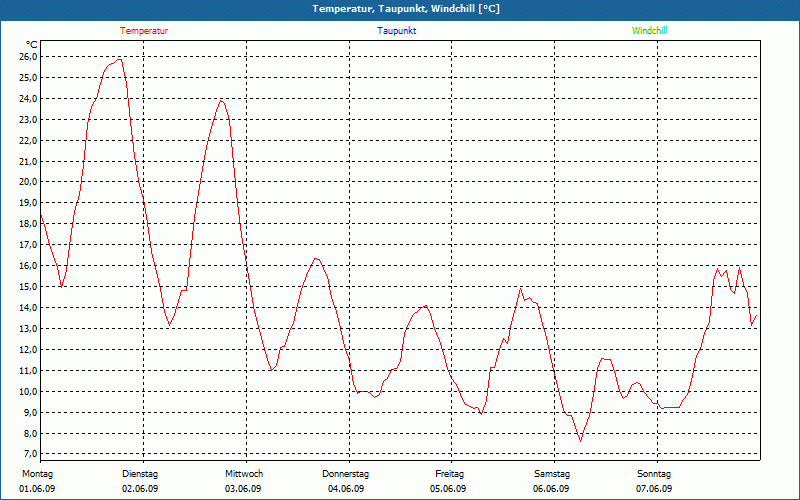
Task: Click the green Windchill legend label
Action: [649, 31]
